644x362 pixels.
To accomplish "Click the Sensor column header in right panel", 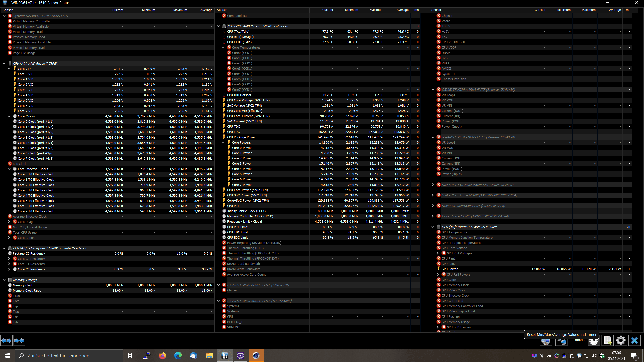I will pyautogui.click(x=475, y=10).
